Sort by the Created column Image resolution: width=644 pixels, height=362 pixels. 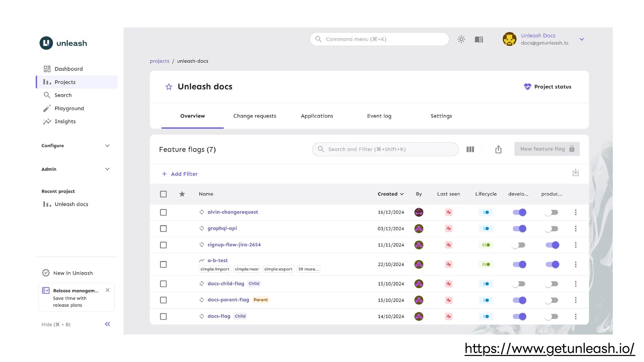(390, 194)
